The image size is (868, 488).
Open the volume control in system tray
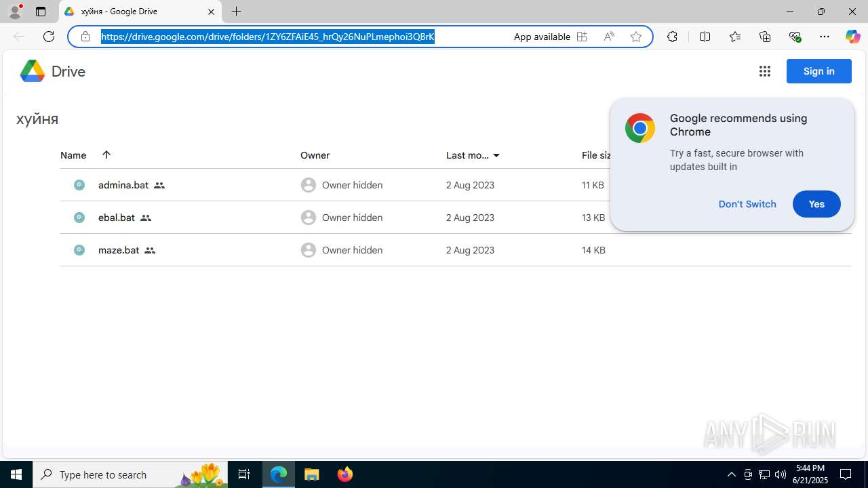click(781, 474)
